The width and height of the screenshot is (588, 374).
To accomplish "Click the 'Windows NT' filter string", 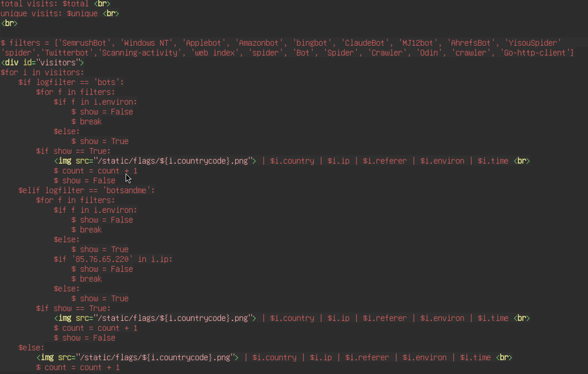I will click(x=148, y=42).
